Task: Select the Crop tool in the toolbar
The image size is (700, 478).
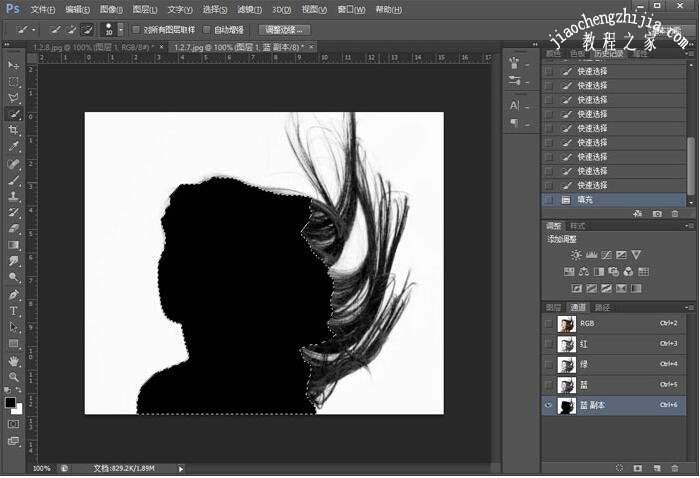Action: click(14, 130)
